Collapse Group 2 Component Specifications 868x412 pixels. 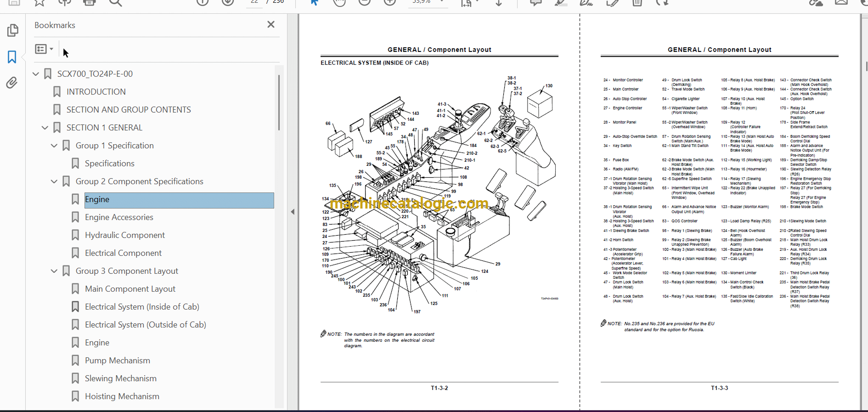click(x=54, y=181)
